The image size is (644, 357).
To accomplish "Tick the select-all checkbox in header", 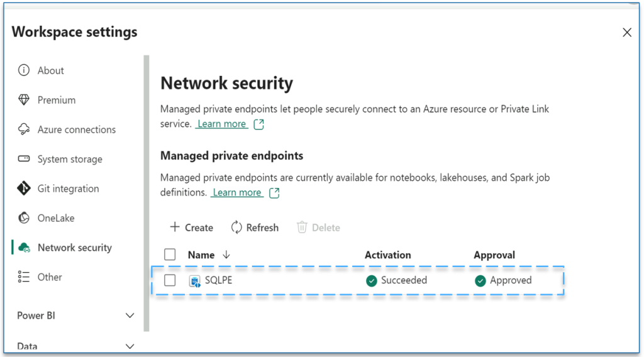I will 170,255.
